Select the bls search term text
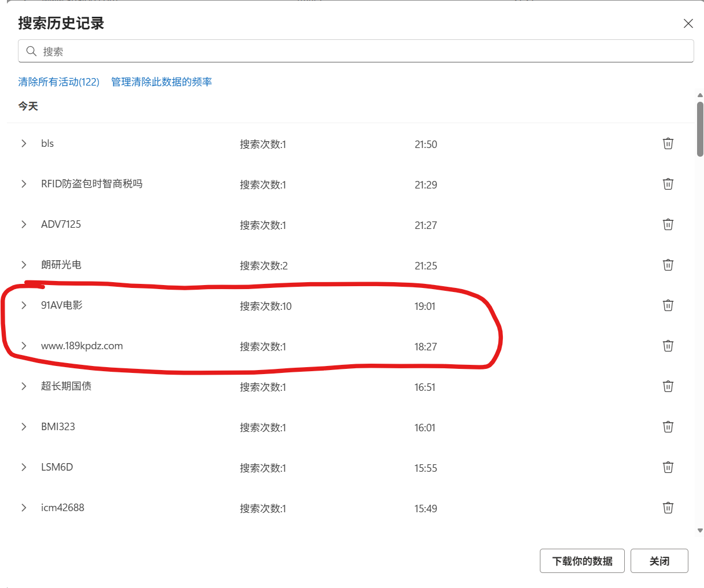704x588 pixels. coord(47,143)
